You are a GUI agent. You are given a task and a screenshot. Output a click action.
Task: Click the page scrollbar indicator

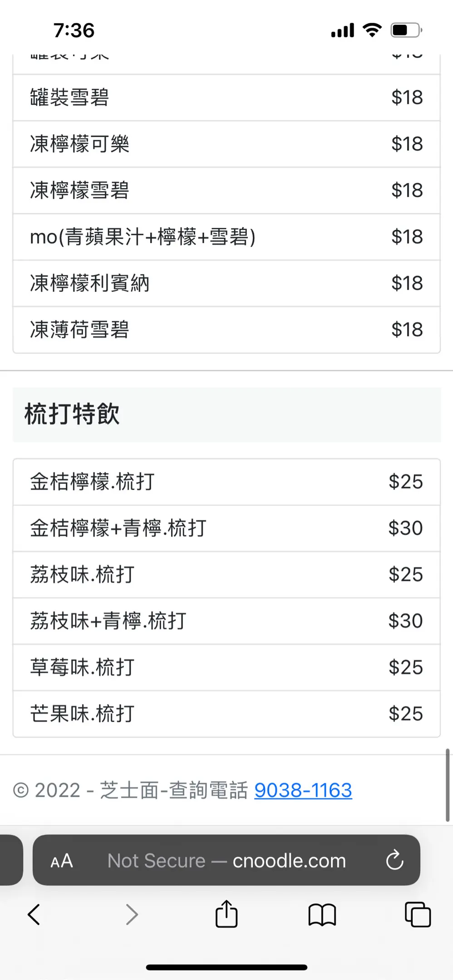[448, 785]
